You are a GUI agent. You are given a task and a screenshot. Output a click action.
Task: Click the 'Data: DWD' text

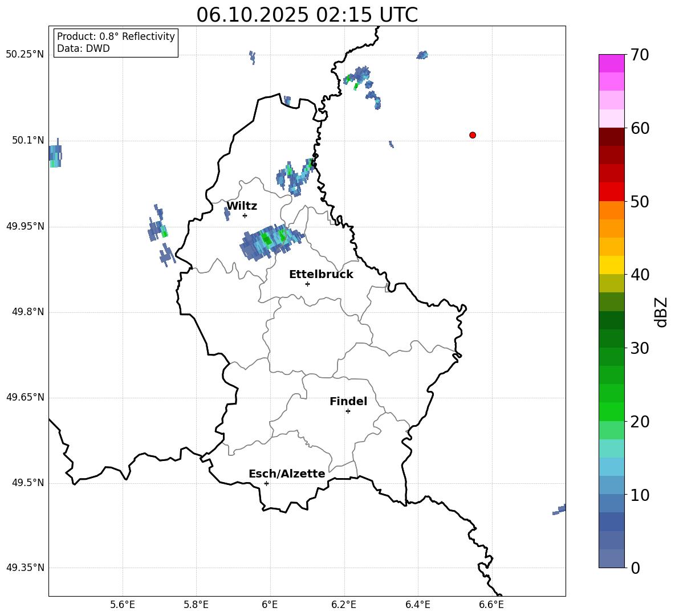[83, 48]
